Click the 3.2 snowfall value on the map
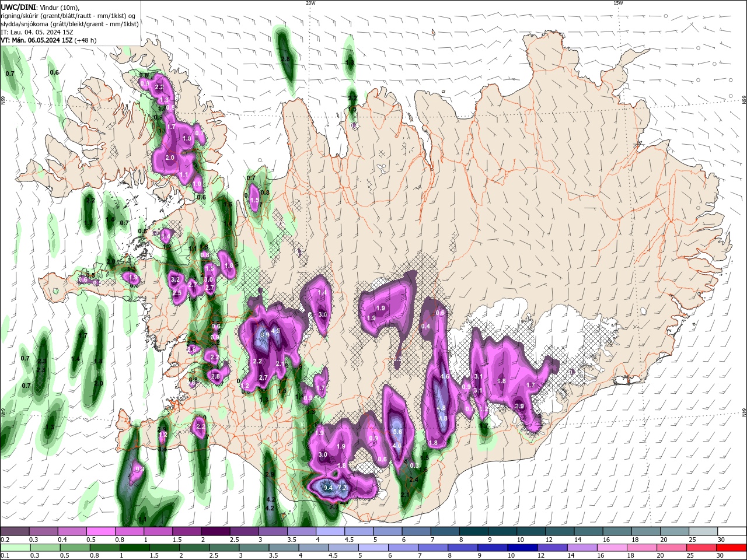This screenshot has height=560, width=747. tap(175, 280)
